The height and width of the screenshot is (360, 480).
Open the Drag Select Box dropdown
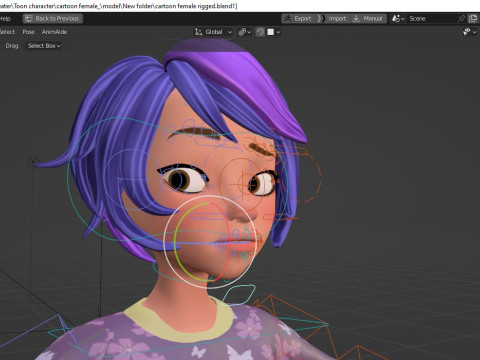click(44, 46)
